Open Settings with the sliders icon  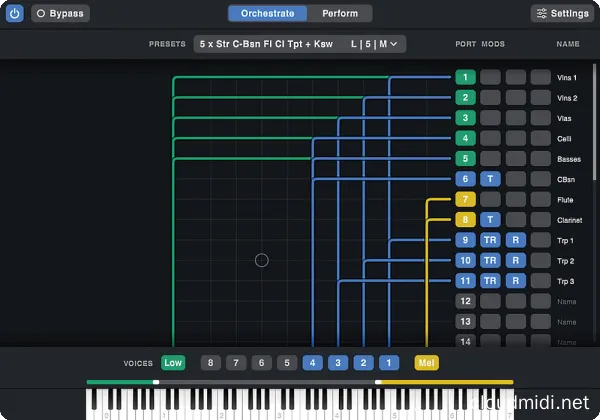click(562, 14)
